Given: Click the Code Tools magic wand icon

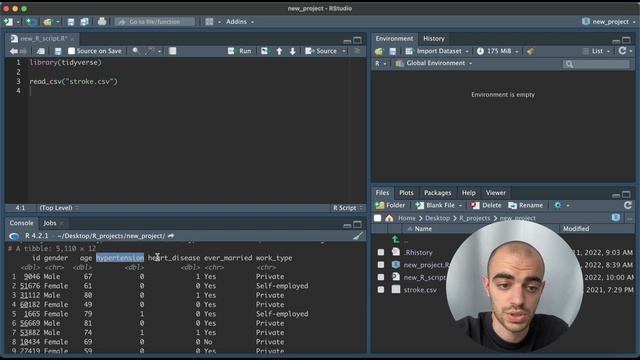Looking at the screenshot, I should pos(150,51).
